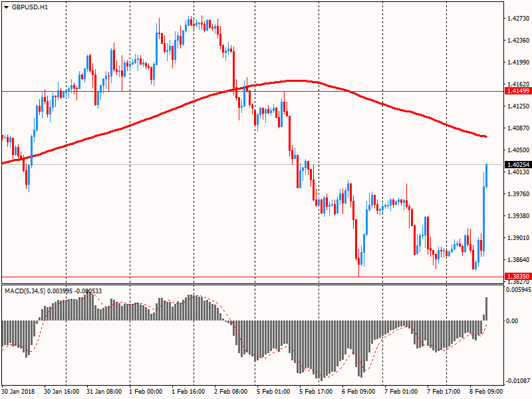Click price scale value 1.39380

518,215
